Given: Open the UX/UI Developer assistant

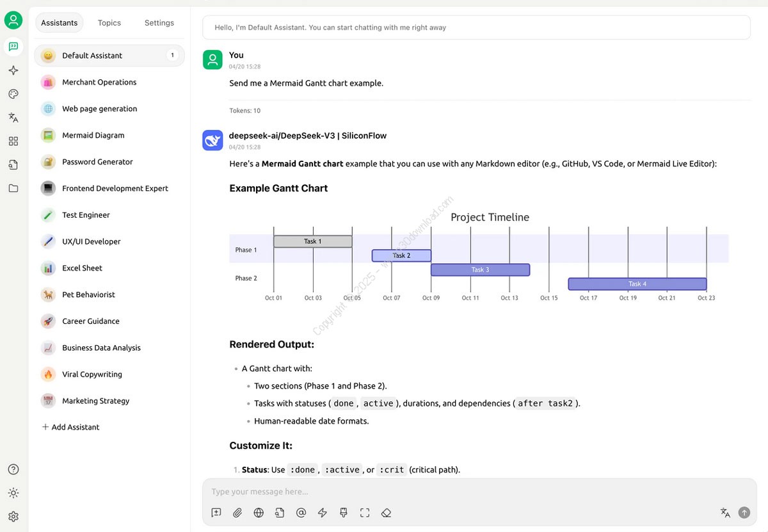Looking at the screenshot, I should pos(109,241).
